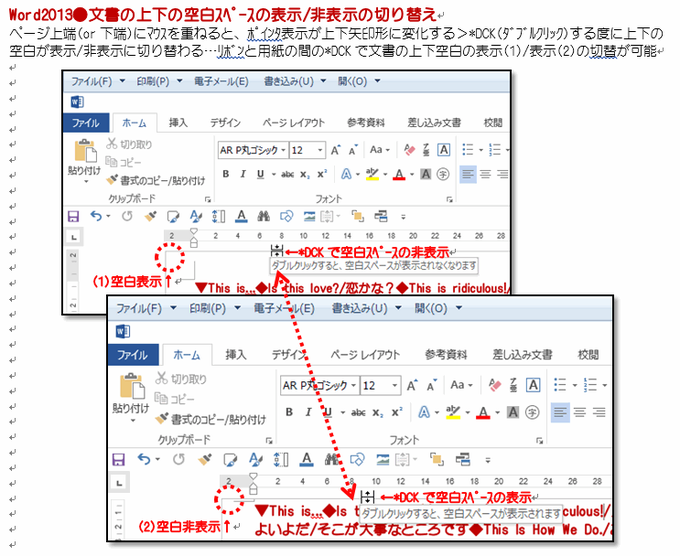Toggle Strikethrough abc in window (1)
This screenshot has width=680, height=556.
(287, 174)
